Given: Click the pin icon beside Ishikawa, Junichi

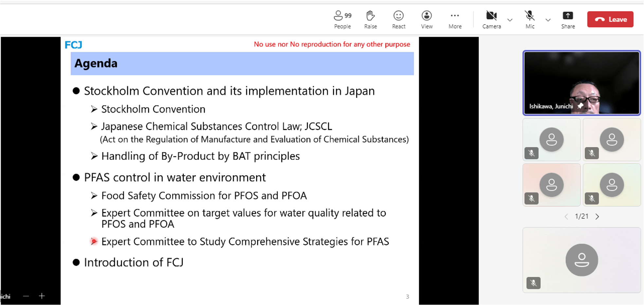Looking at the screenshot, I should click(x=581, y=106).
